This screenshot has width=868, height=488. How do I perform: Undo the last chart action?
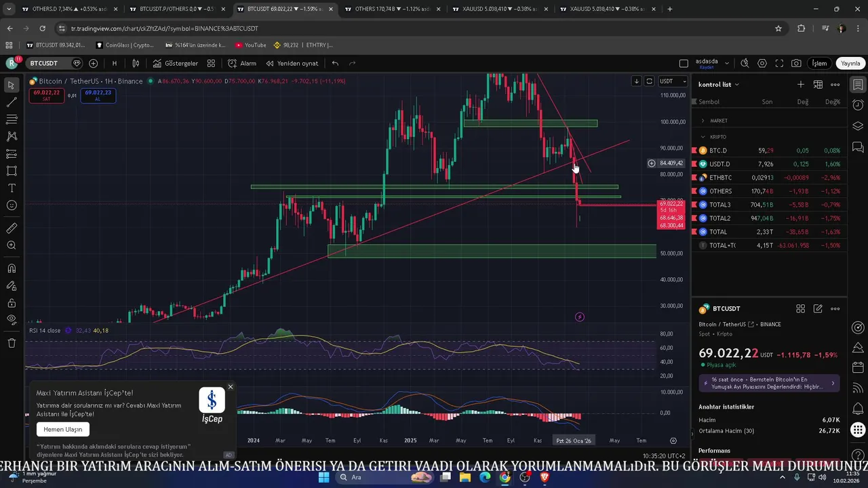point(335,63)
